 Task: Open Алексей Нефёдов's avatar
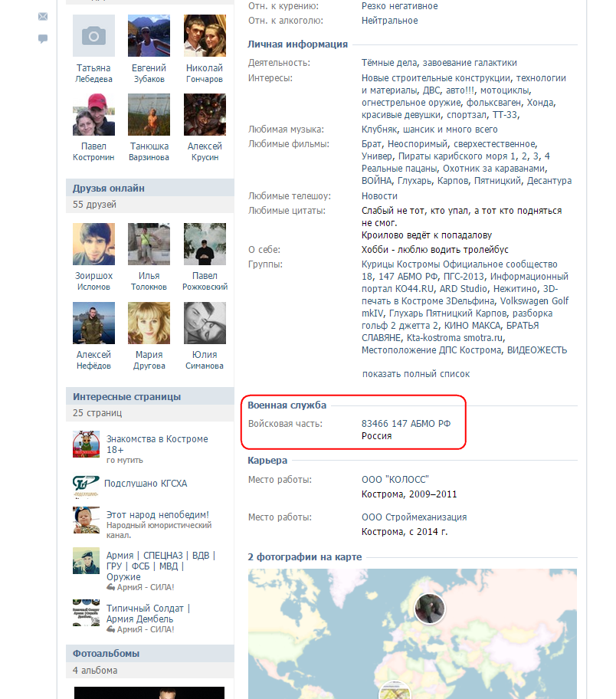(x=93, y=323)
